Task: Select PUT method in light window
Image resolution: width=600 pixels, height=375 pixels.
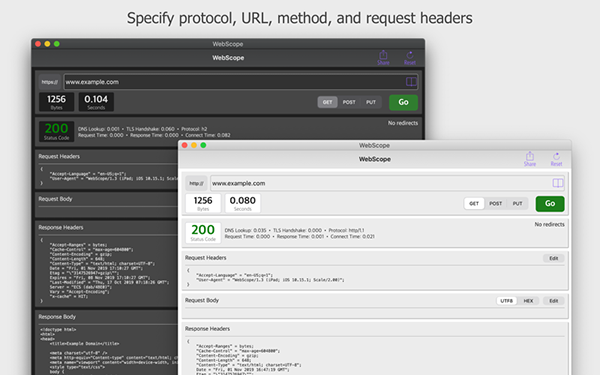Action: (517, 204)
